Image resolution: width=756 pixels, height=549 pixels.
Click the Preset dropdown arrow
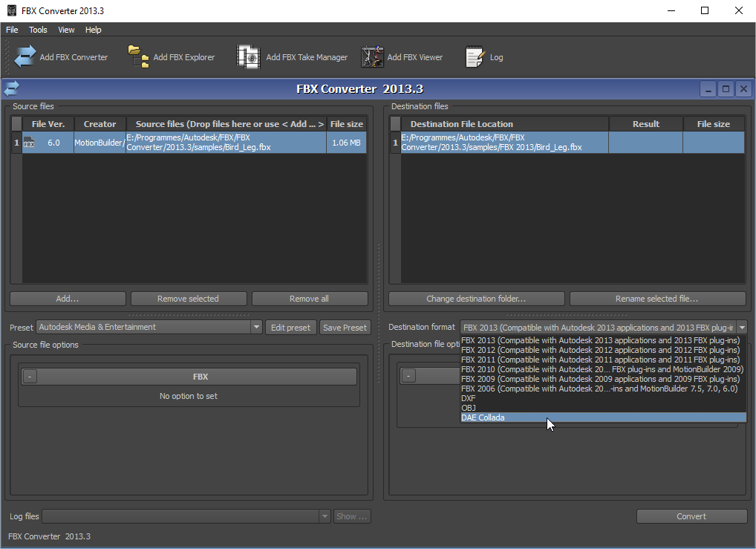[x=256, y=327]
